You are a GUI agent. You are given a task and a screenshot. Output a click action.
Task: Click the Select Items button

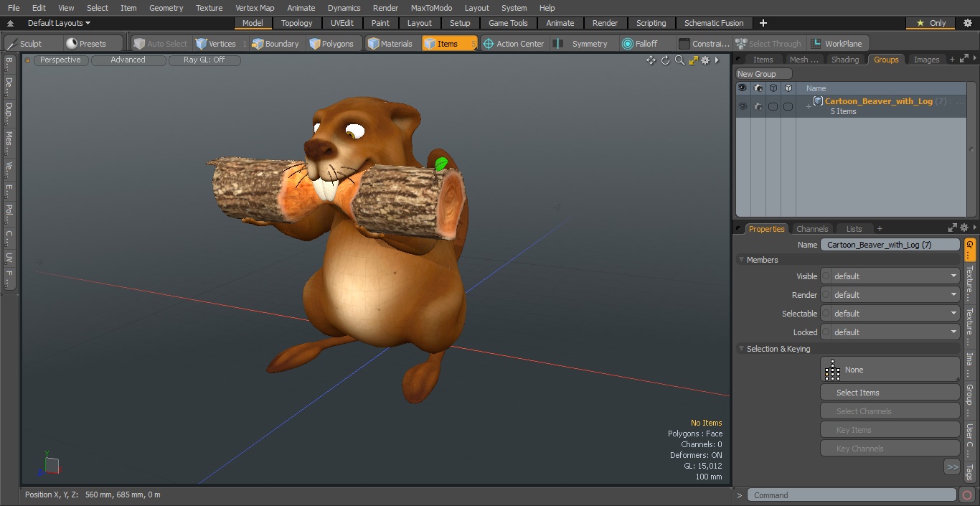pos(890,393)
